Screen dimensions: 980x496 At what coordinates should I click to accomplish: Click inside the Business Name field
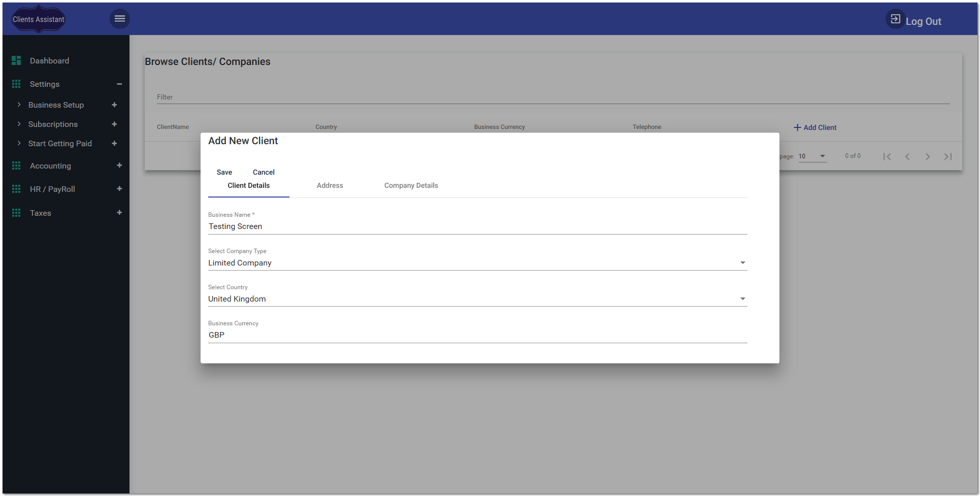[457, 226]
